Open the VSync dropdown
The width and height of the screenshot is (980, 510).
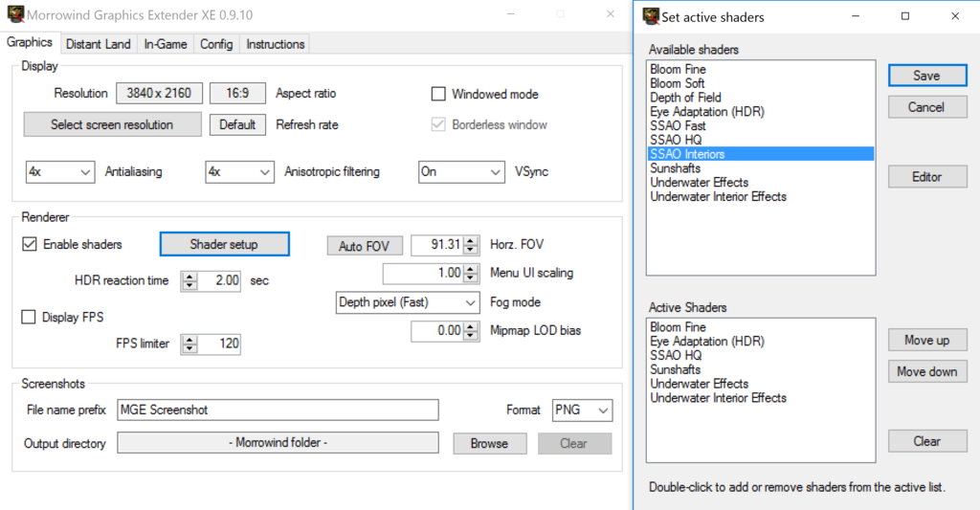(461, 171)
